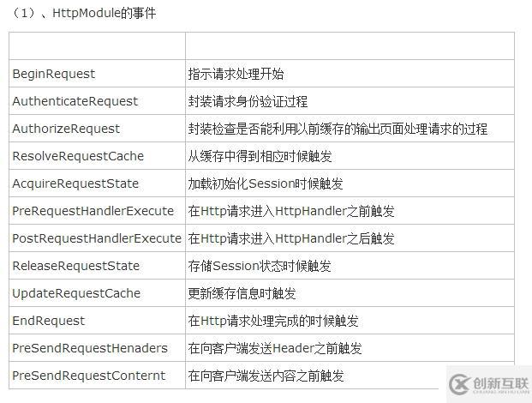Click the empty header cell above BeginRequest

click(x=97, y=45)
